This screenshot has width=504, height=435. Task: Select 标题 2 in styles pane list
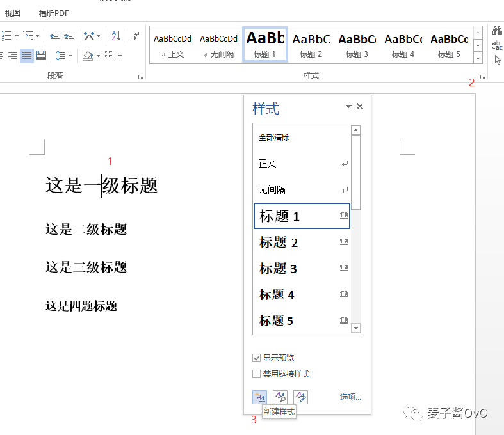click(x=302, y=242)
